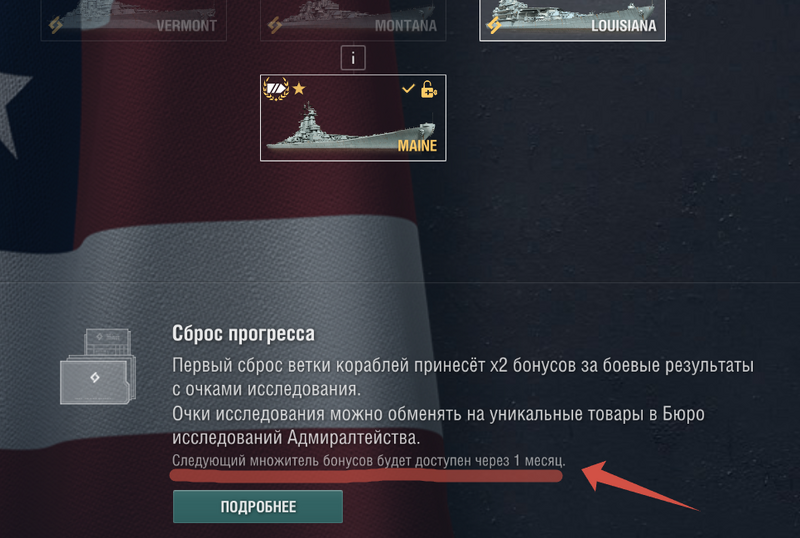Click the stacked documents icon beside Сброс прогресса
Viewport: 800px width, 538px height.
98,366
